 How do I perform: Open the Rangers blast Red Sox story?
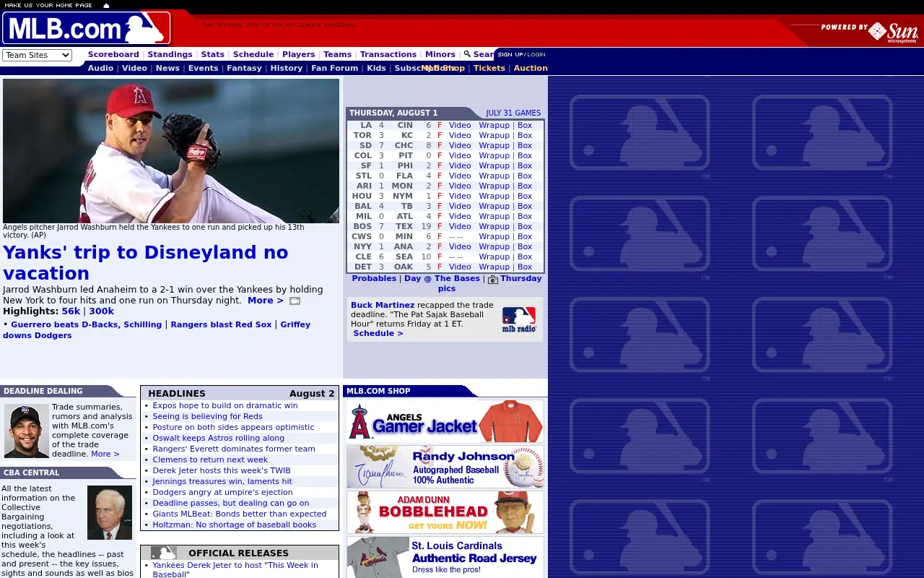(221, 324)
